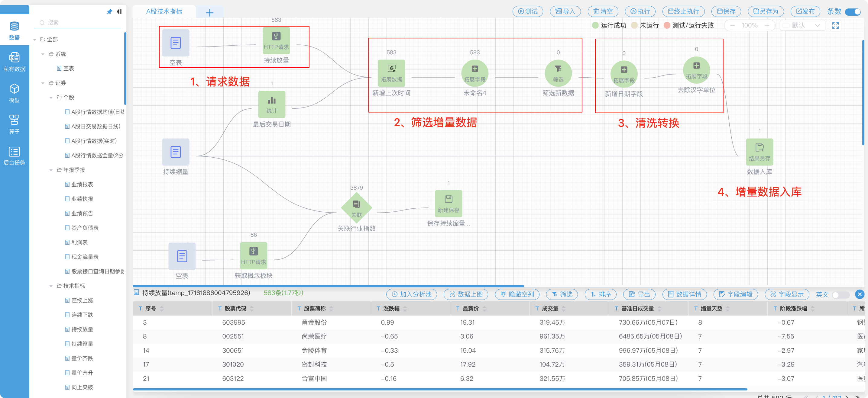
Task: Open 后台任务 in the sidebar
Action: tap(14, 156)
